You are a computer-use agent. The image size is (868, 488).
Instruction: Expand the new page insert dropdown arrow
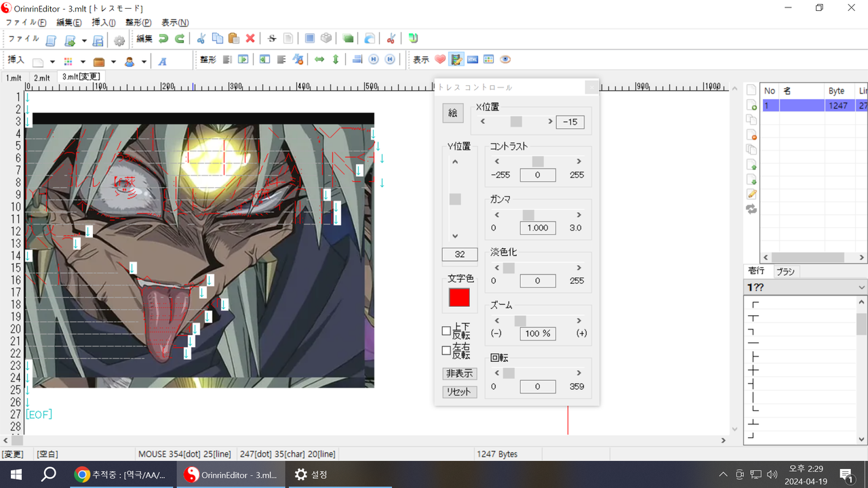[x=52, y=62]
